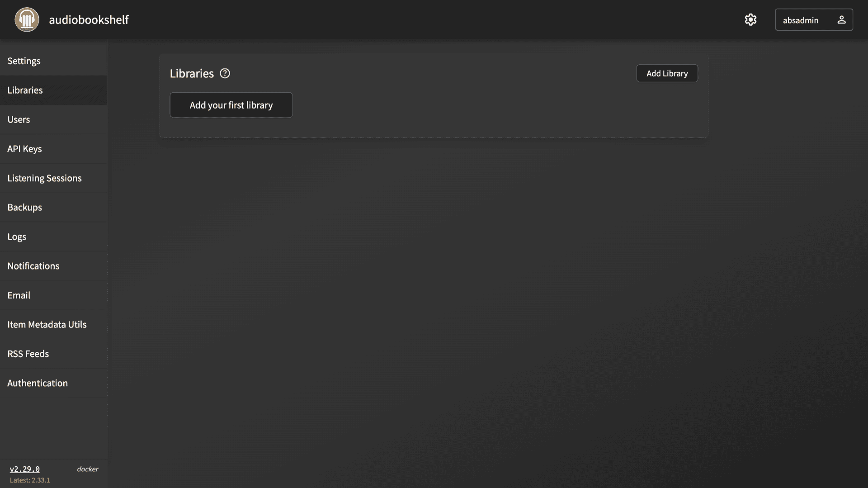Open Authentication settings

(x=53, y=383)
